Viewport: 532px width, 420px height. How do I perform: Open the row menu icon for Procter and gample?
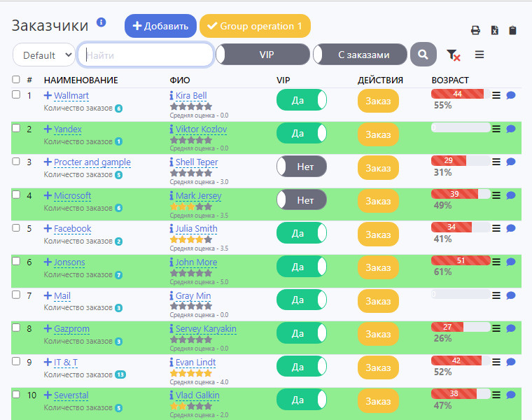[496, 162]
